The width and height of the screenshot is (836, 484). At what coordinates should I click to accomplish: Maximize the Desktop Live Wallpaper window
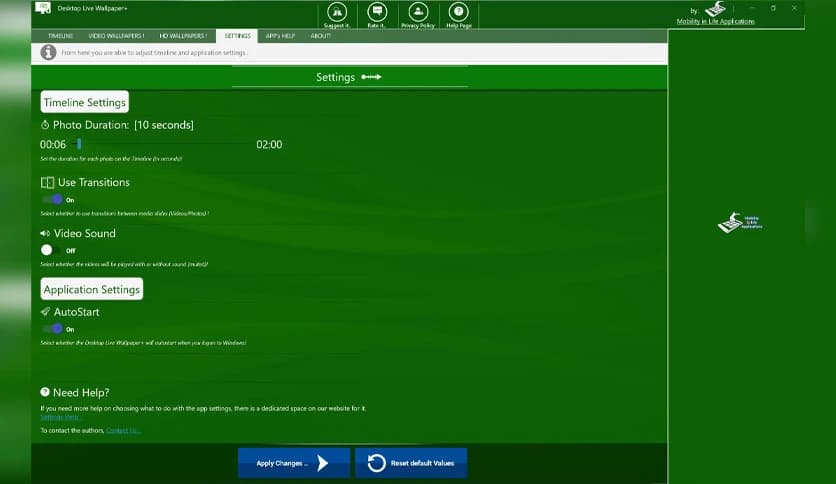[773, 8]
